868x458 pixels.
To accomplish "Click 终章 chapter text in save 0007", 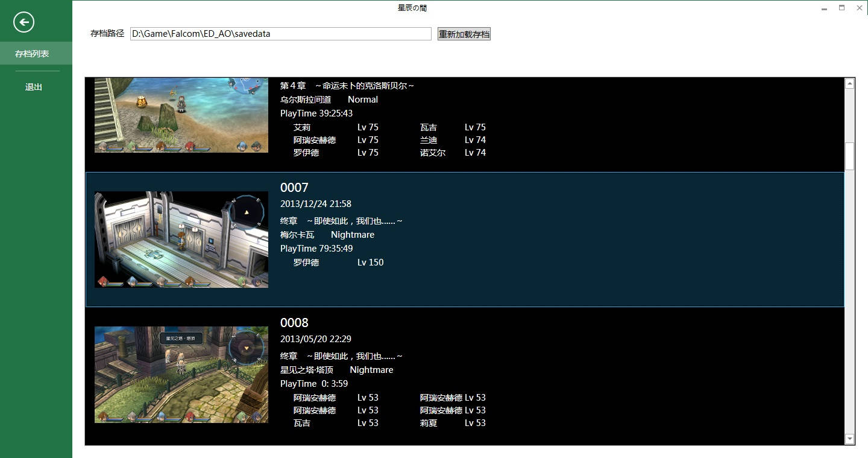I will 341,221.
